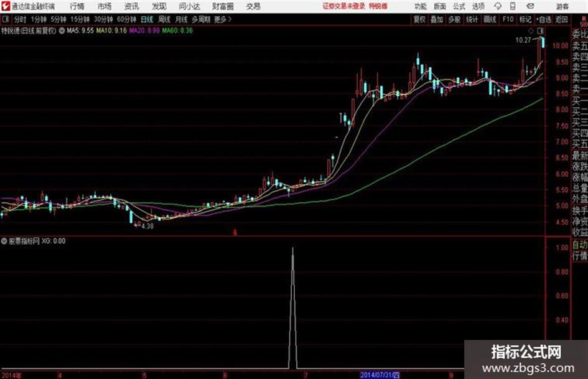The height and width of the screenshot is (379, 588).
Task: Click the diamond icon at chart top-right
Action: pyautogui.click(x=531, y=30)
